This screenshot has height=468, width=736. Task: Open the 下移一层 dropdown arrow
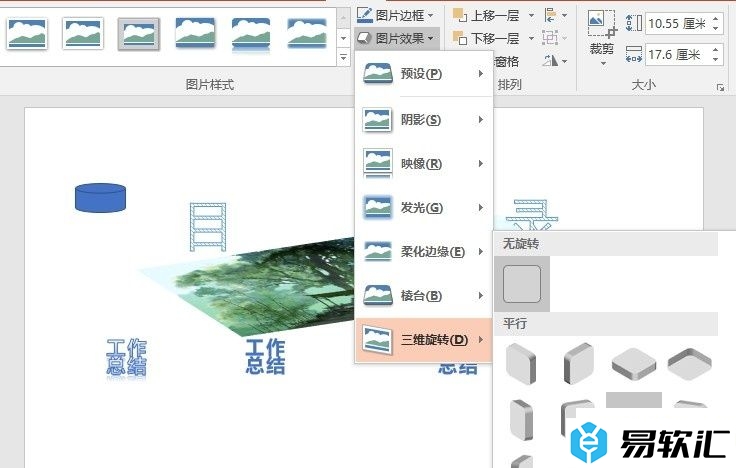tap(531, 38)
